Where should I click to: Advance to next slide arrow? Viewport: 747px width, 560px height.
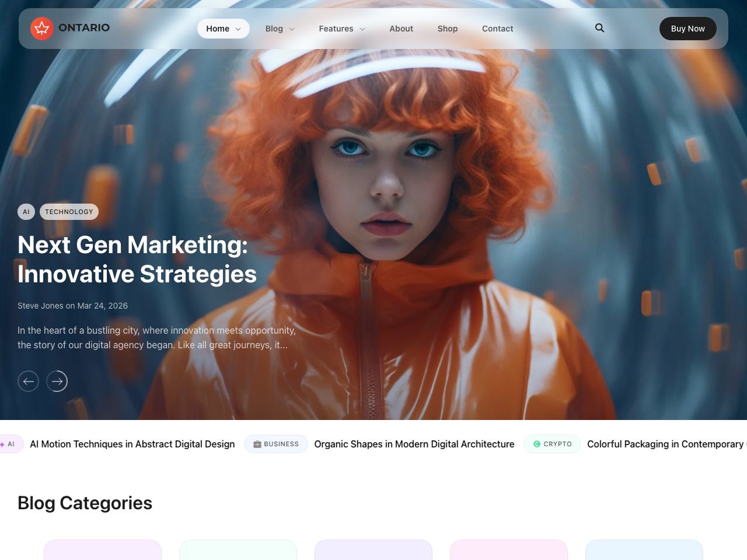click(57, 381)
